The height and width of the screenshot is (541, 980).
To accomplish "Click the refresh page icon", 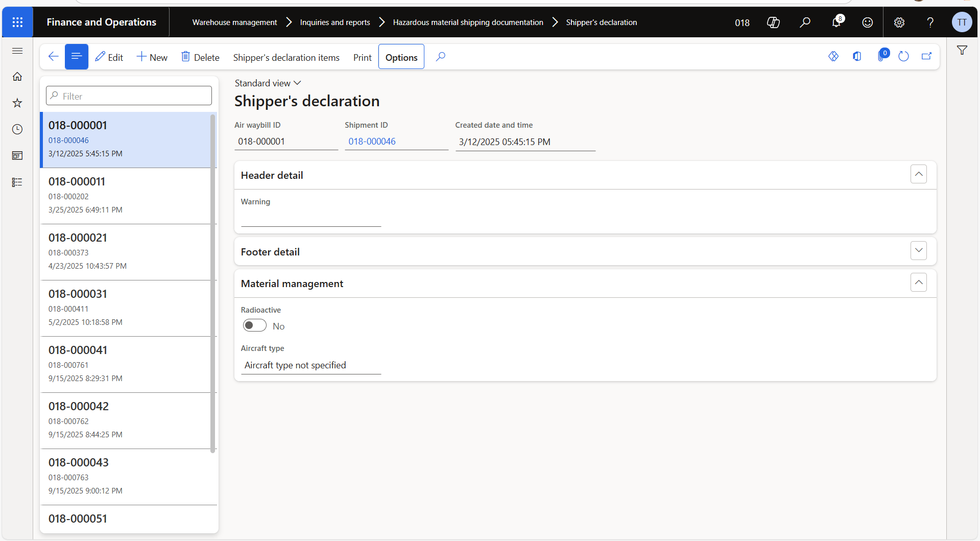I will point(903,57).
